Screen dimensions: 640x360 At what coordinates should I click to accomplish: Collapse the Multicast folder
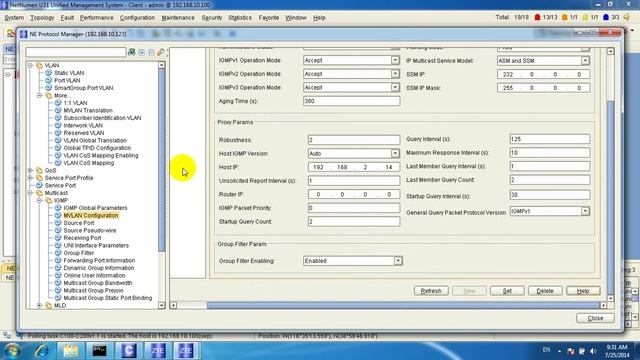[x=30, y=193]
